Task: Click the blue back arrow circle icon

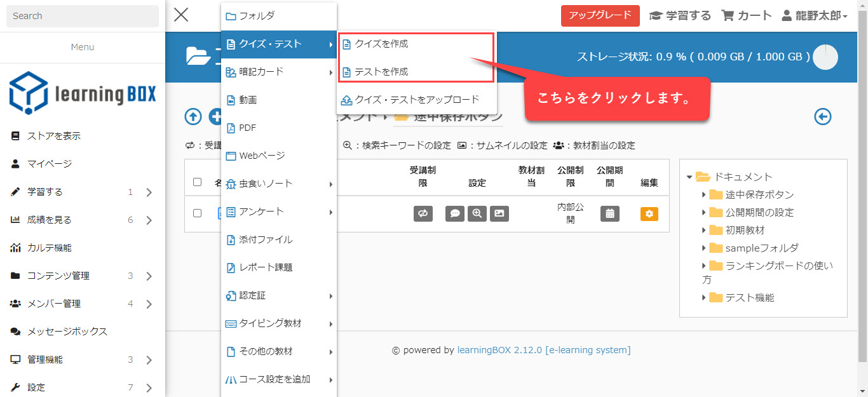Action: (823, 116)
